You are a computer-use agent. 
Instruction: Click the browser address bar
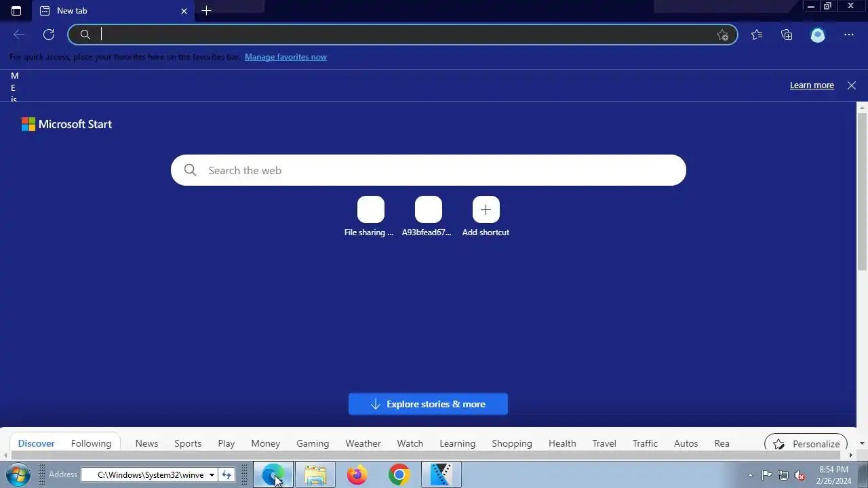coord(403,35)
